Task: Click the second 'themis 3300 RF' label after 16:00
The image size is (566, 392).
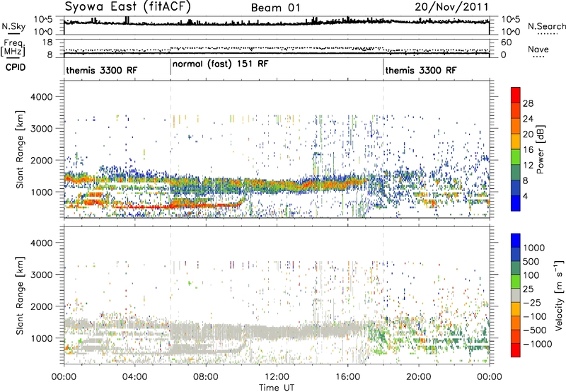Action: click(421, 70)
